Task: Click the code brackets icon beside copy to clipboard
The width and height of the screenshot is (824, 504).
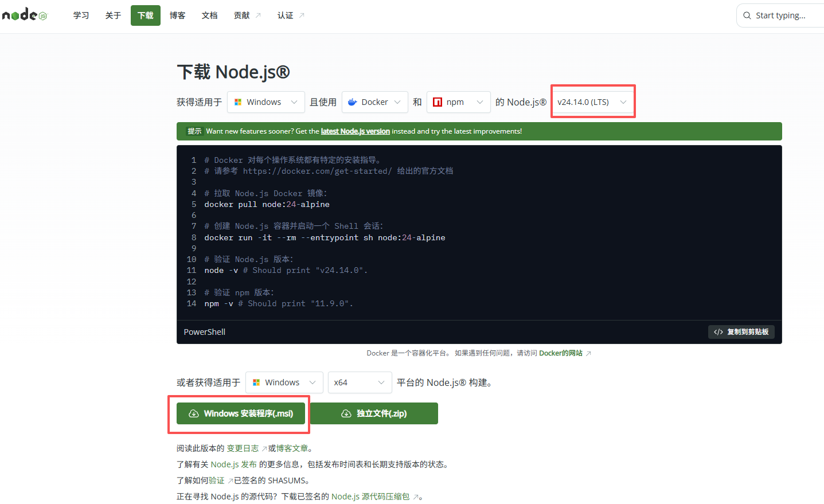Action: pyautogui.click(x=718, y=332)
